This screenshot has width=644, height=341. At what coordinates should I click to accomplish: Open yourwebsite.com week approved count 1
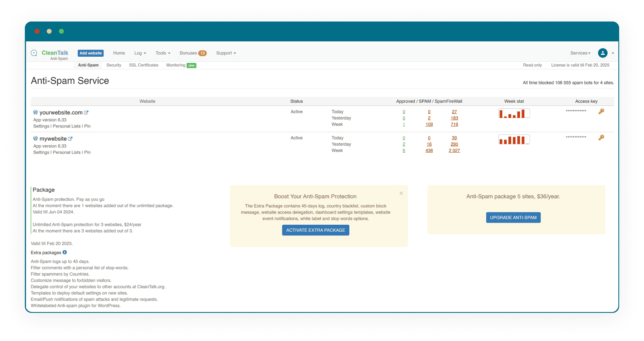(x=404, y=124)
